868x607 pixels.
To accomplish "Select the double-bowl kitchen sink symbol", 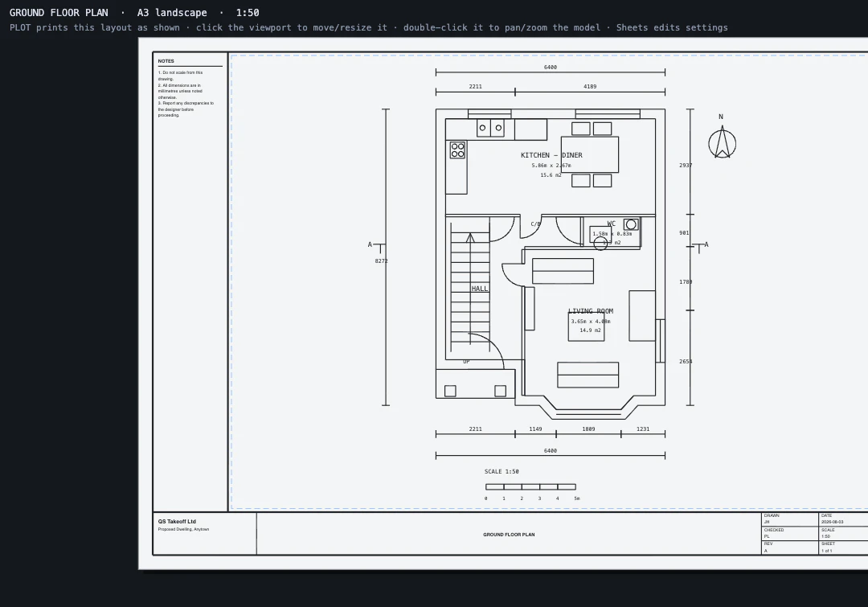I will pos(490,128).
